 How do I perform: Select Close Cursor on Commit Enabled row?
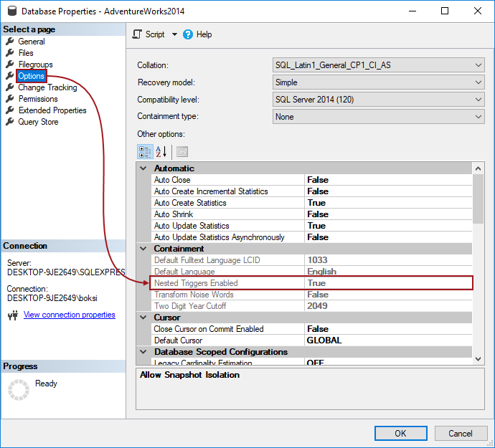[x=312, y=329]
